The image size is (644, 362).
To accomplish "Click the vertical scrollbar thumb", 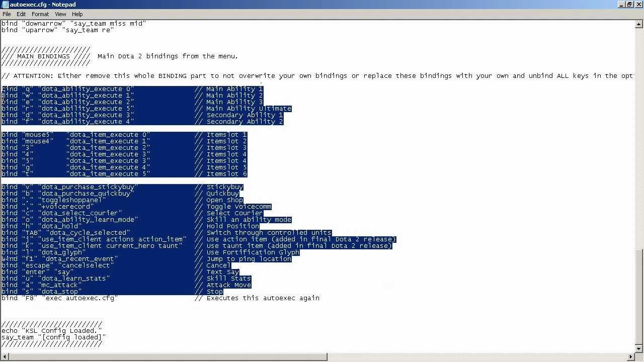I will coord(639,296).
